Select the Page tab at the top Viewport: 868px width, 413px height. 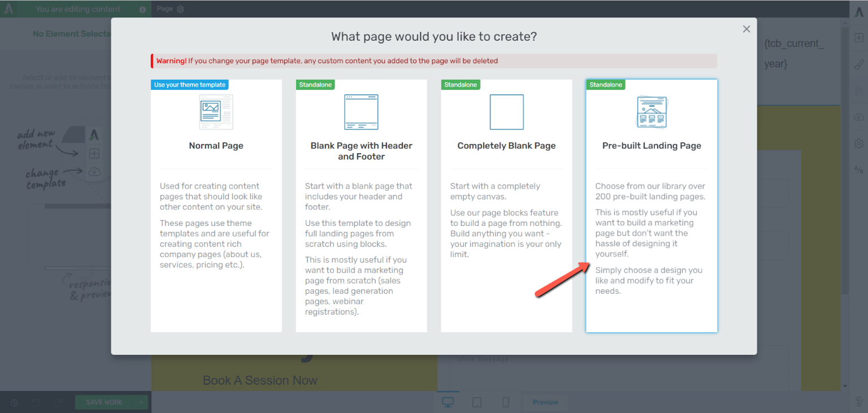point(164,9)
